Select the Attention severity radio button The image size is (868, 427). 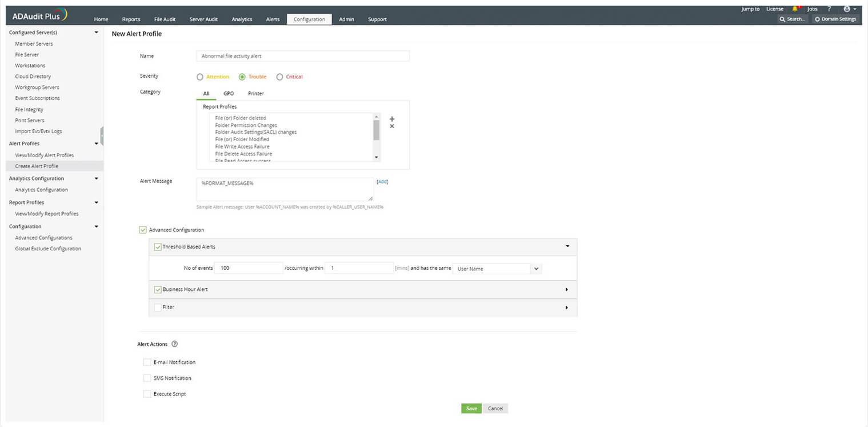click(x=200, y=77)
